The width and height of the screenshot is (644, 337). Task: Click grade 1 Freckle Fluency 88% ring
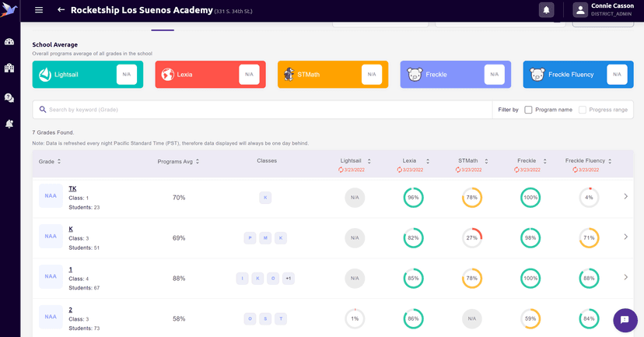(589, 278)
